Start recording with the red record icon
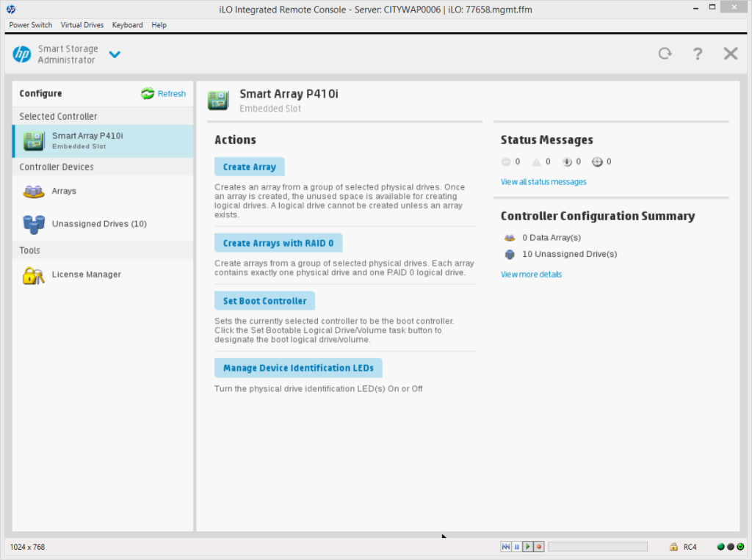 pyautogui.click(x=538, y=547)
